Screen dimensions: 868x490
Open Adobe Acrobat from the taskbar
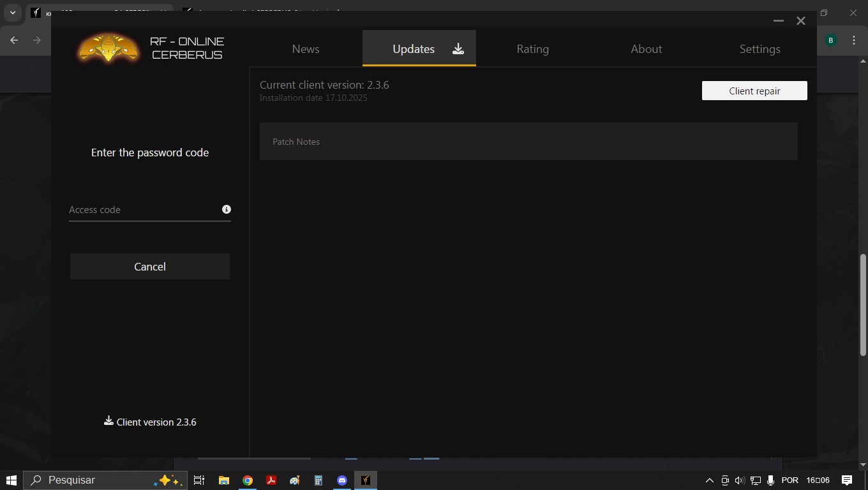pyautogui.click(x=271, y=480)
